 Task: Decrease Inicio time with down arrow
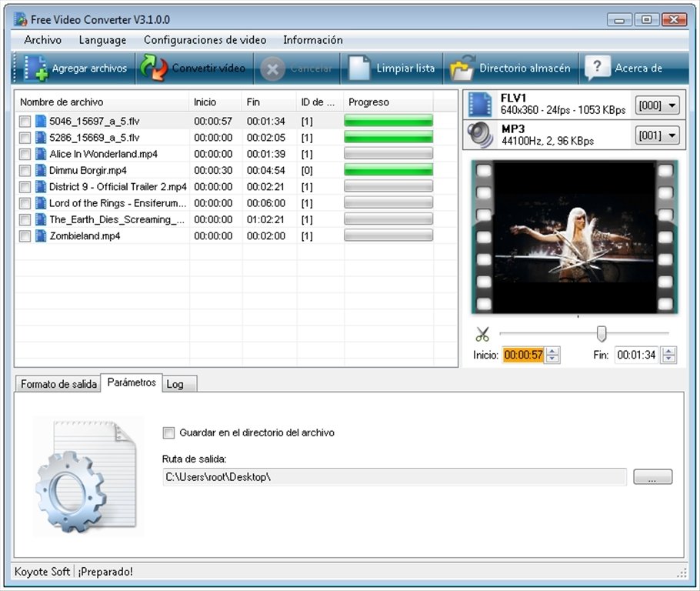552,359
